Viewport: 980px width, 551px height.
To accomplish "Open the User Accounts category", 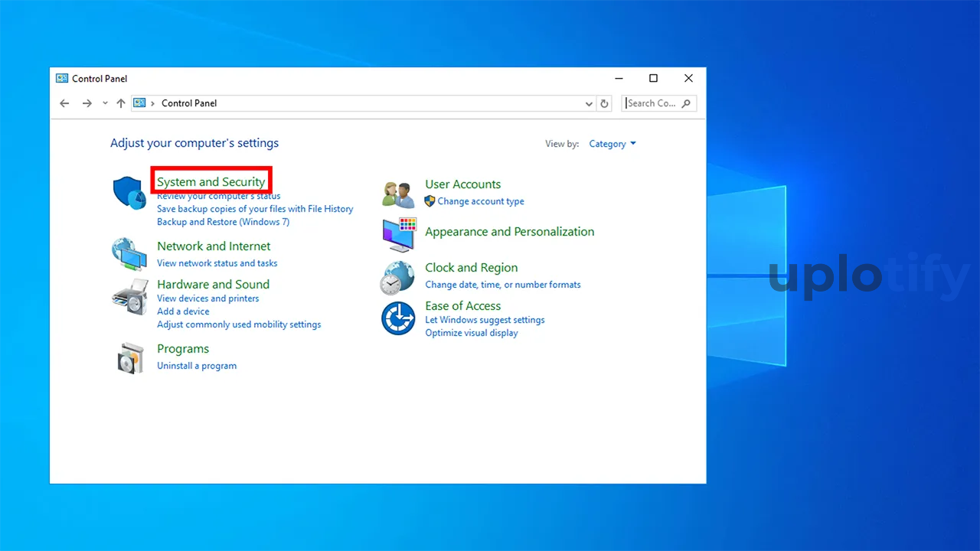I will tap(462, 184).
